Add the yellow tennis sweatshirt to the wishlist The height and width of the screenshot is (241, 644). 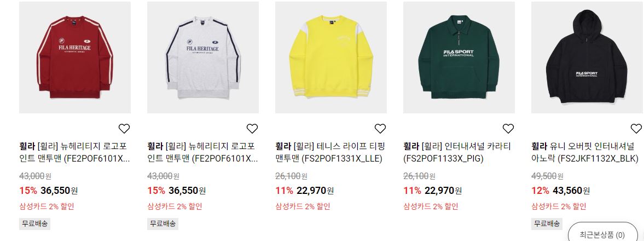(x=380, y=129)
